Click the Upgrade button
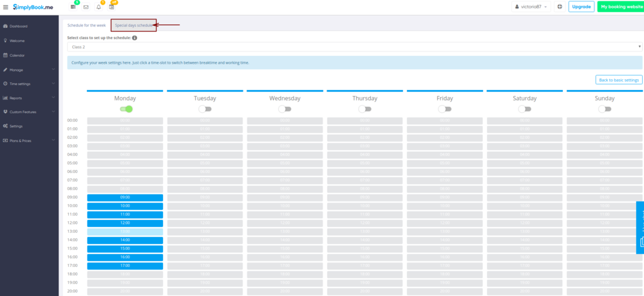 tap(582, 6)
